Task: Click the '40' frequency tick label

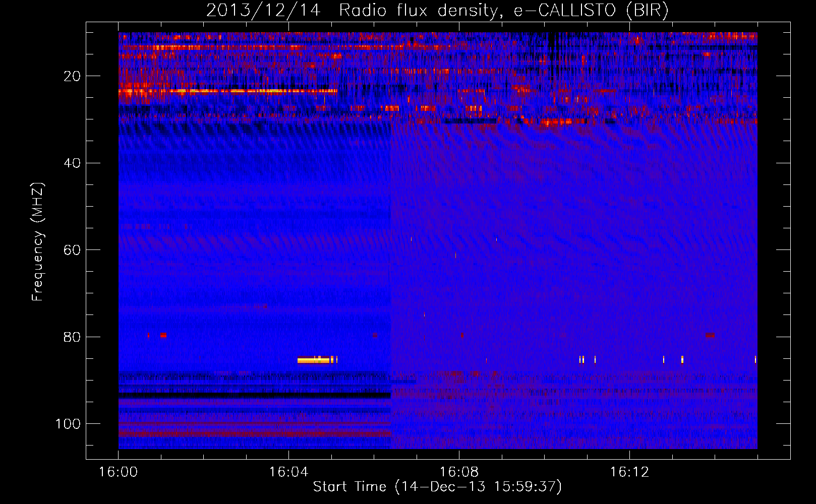Action: 72,163
